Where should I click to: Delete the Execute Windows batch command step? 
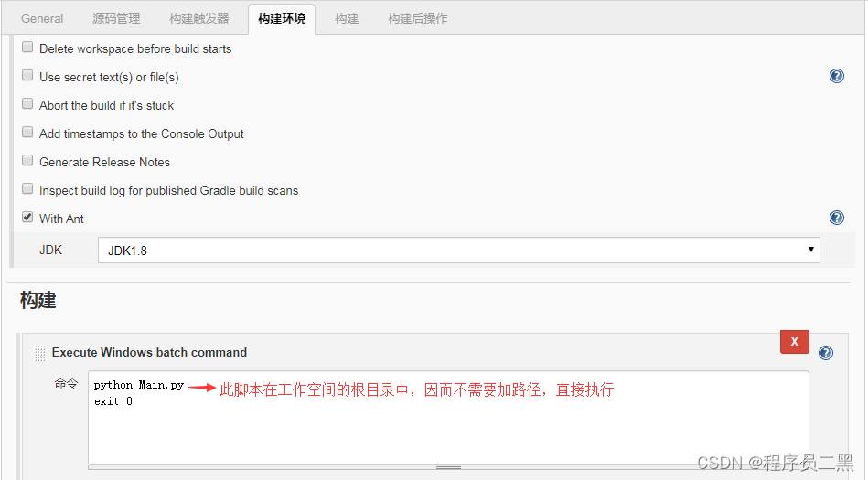[x=795, y=342]
